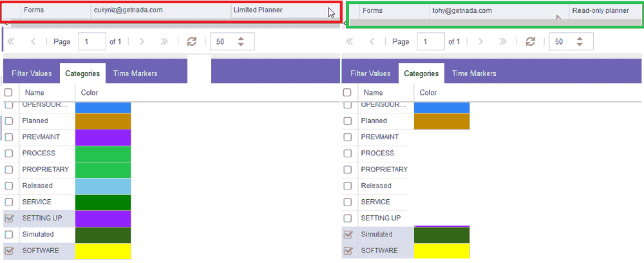Image resolution: width=644 pixels, height=263 pixels.
Task: Check PREVMAINT checkbox in left panel
Action: click(x=8, y=137)
